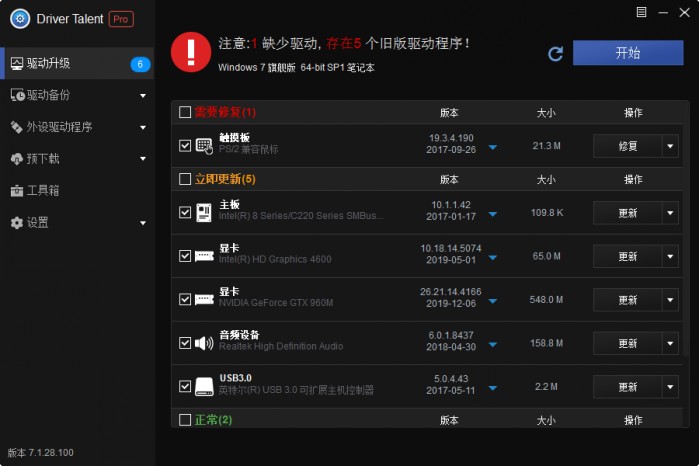Click the NVIDIA GeForce graphics card icon
Image resolution: width=699 pixels, height=466 pixels.
click(204, 299)
